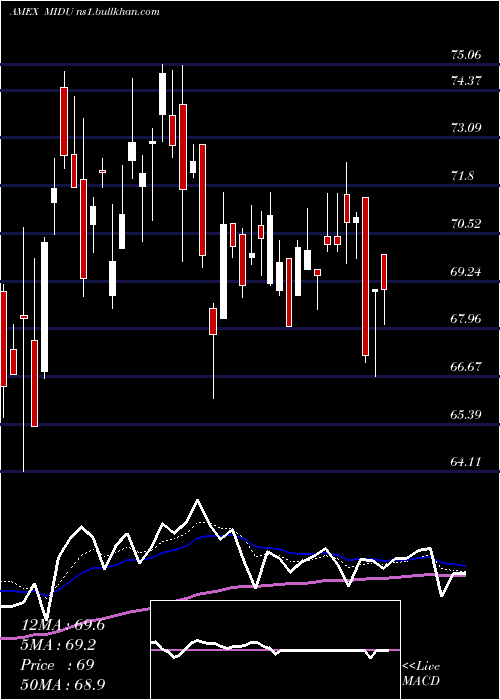Click the AMEX MIDU chart title text
This screenshot has width=500, height=700.
(84, 12)
